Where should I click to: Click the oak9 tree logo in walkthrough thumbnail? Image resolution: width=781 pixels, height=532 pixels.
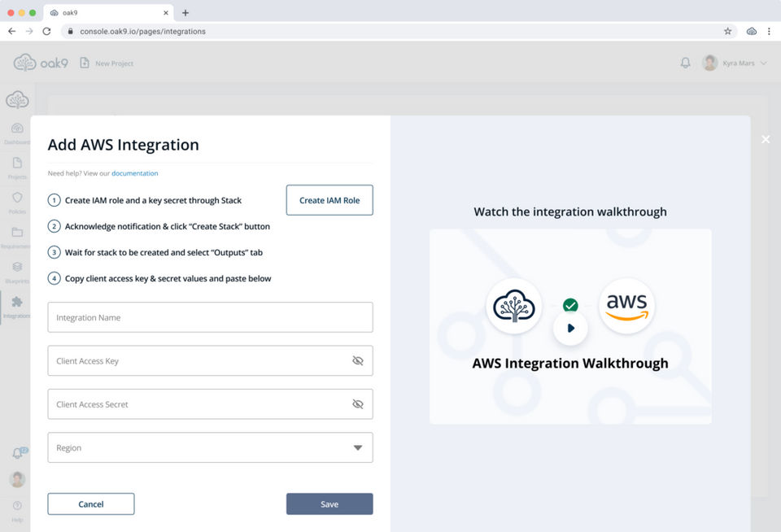point(513,306)
